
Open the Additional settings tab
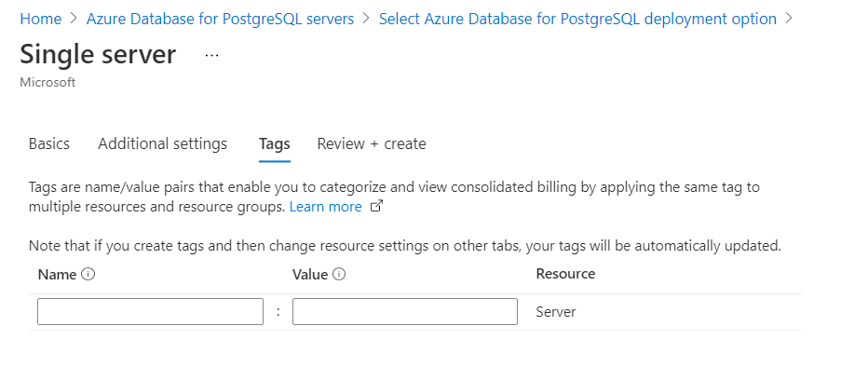click(x=162, y=144)
